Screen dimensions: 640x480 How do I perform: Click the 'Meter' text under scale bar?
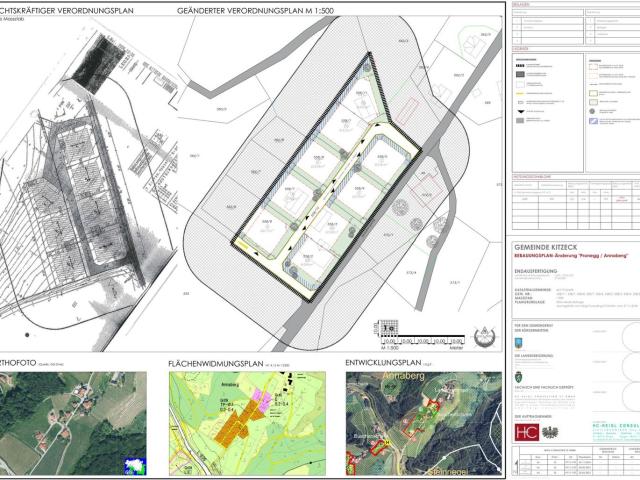click(456, 348)
